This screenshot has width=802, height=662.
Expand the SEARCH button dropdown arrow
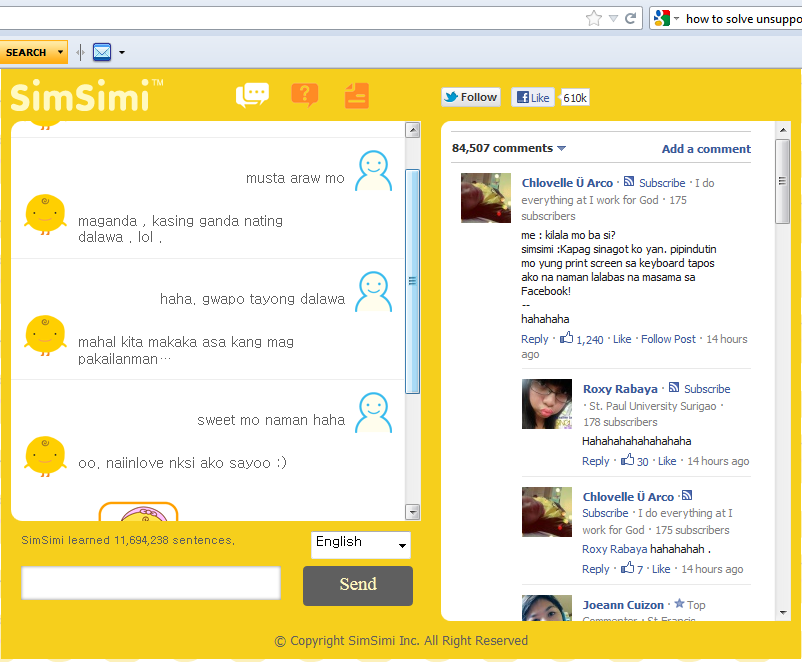pyautogui.click(x=60, y=52)
